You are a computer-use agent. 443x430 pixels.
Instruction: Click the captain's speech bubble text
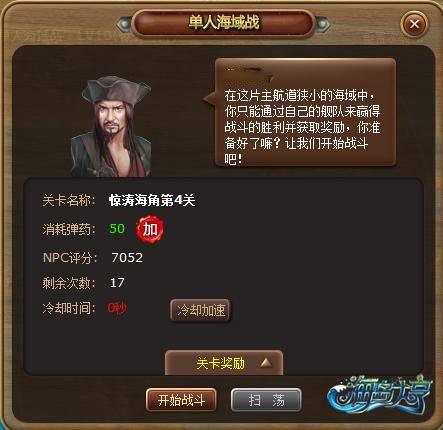pos(302,127)
